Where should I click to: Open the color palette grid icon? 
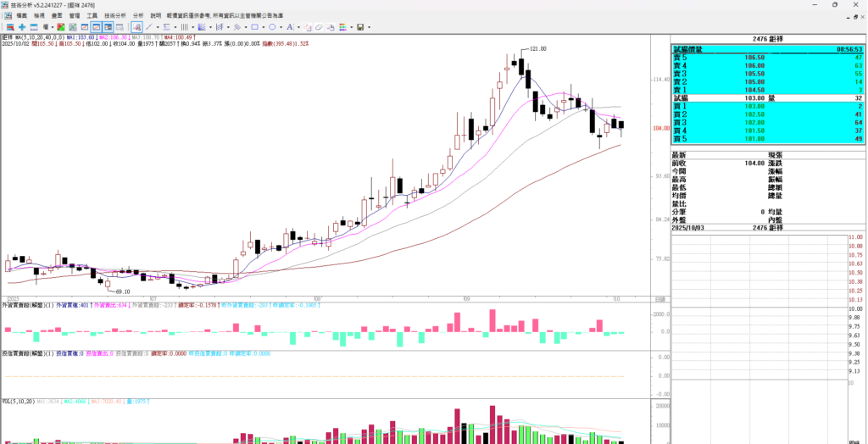pos(343,27)
